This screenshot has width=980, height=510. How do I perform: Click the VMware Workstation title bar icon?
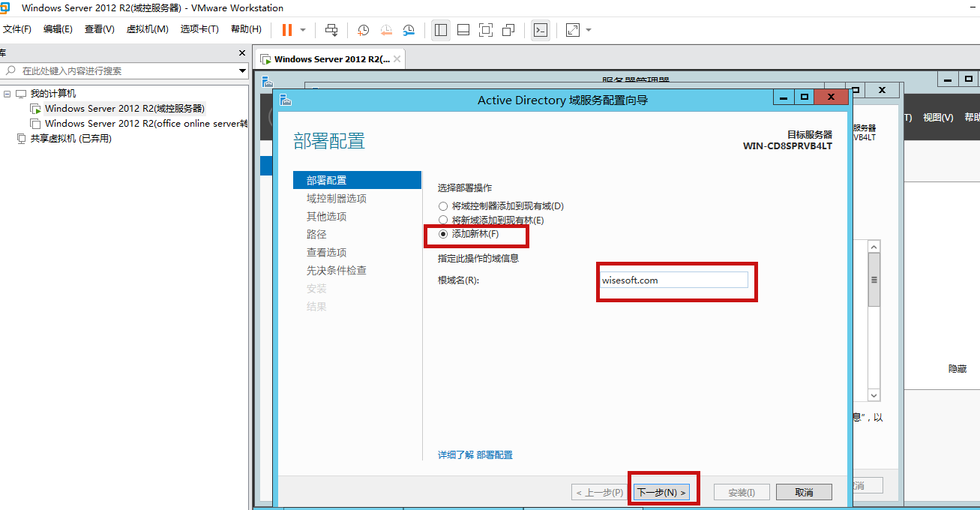coord(4,8)
